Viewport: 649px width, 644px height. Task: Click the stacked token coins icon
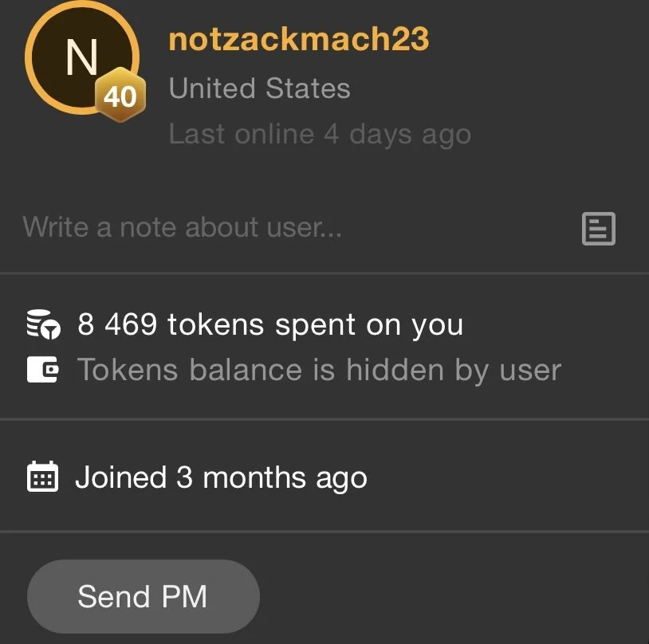tap(43, 324)
